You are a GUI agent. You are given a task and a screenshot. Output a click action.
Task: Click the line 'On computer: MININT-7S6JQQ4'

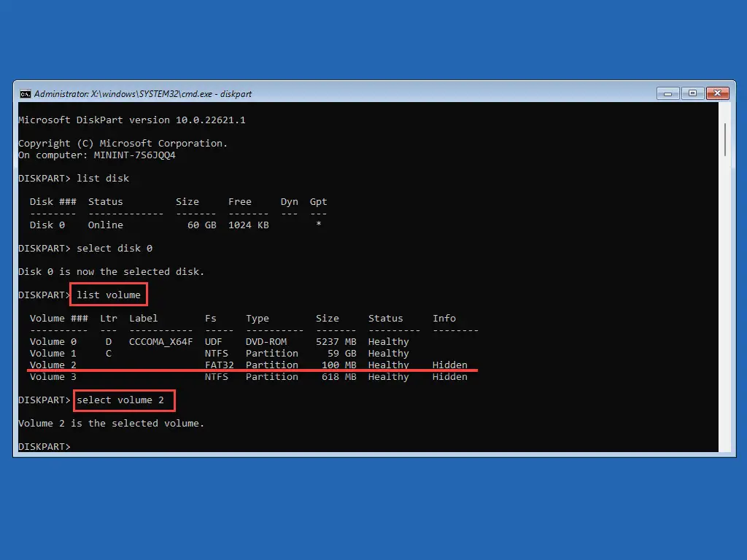[97, 155]
